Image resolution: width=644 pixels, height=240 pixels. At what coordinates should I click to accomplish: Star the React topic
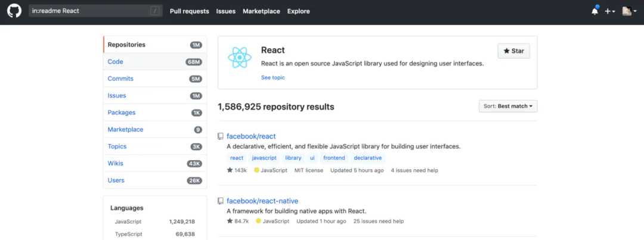[x=513, y=51]
